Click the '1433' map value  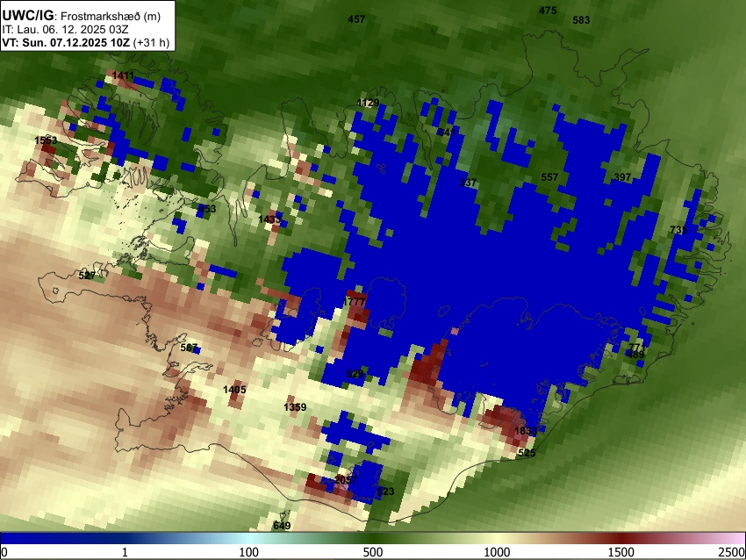pos(269,219)
